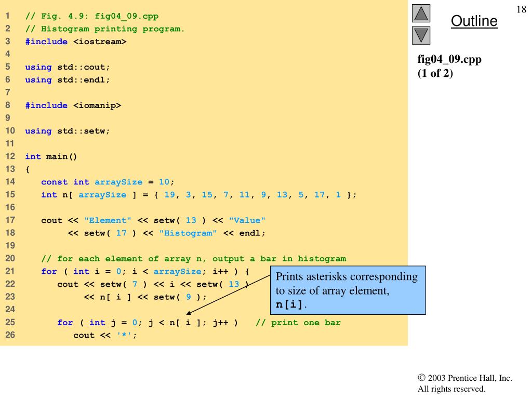Click '<< n[ i ] << setw( 9 );' line
The width and height of the screenshot is (532, 399).
[145, 297]
